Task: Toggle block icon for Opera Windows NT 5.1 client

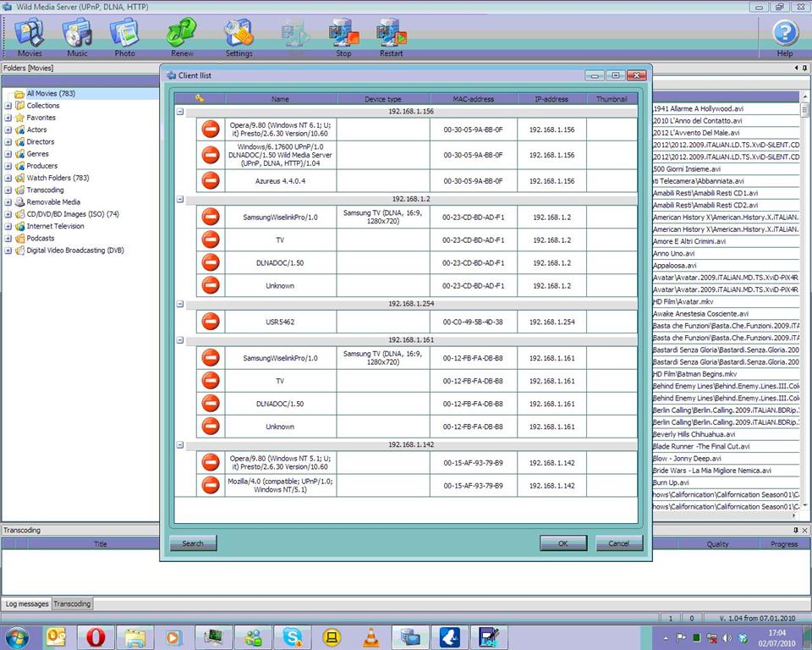Action: tap(211, 462)
